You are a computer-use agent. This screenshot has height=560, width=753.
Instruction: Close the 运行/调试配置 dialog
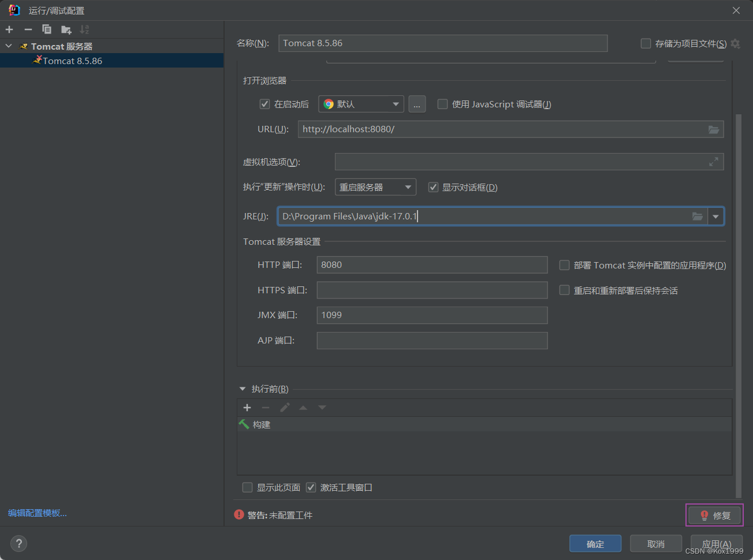tap(736, 10)
